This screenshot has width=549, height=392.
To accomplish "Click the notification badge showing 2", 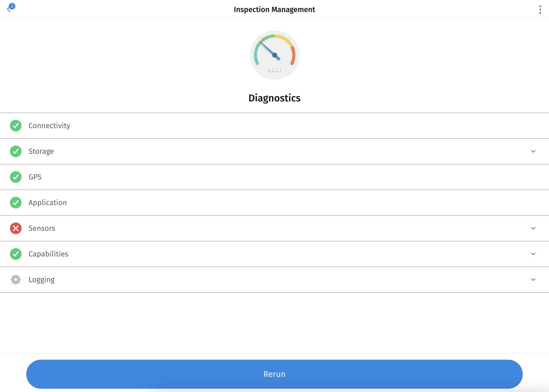I will (12, 6).
